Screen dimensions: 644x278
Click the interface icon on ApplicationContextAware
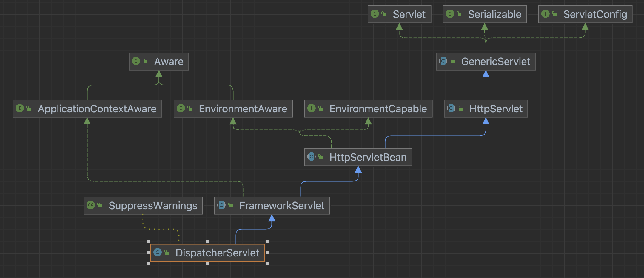tap(19, 108)
